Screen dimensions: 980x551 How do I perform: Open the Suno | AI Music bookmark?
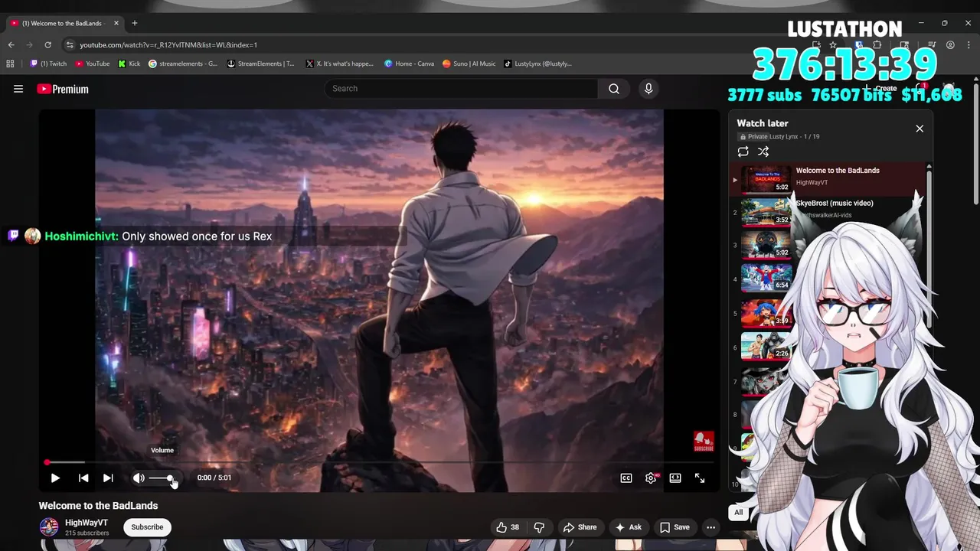point(469,64)
